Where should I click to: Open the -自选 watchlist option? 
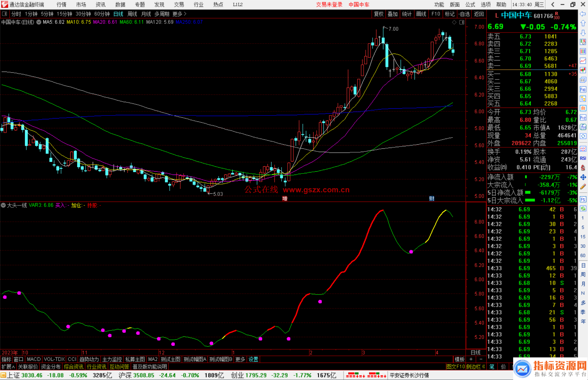click(x=464, y=14)
